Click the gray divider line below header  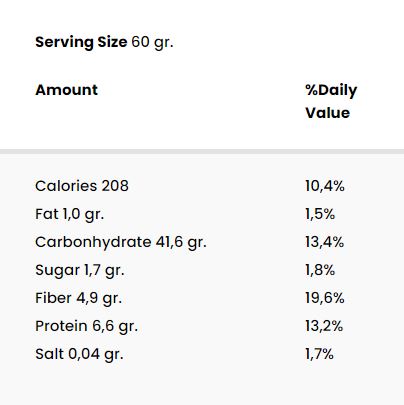click(202, 152)
